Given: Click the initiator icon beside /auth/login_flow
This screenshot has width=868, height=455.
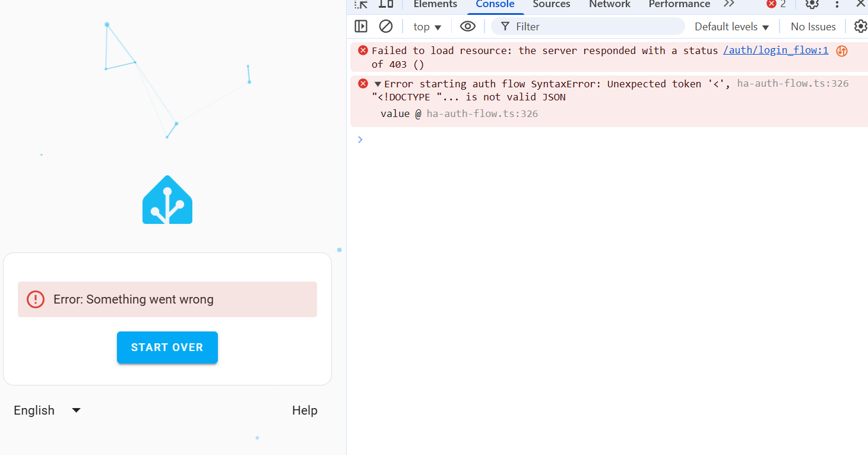Looking at the screenshot, I should pos(841,50).
